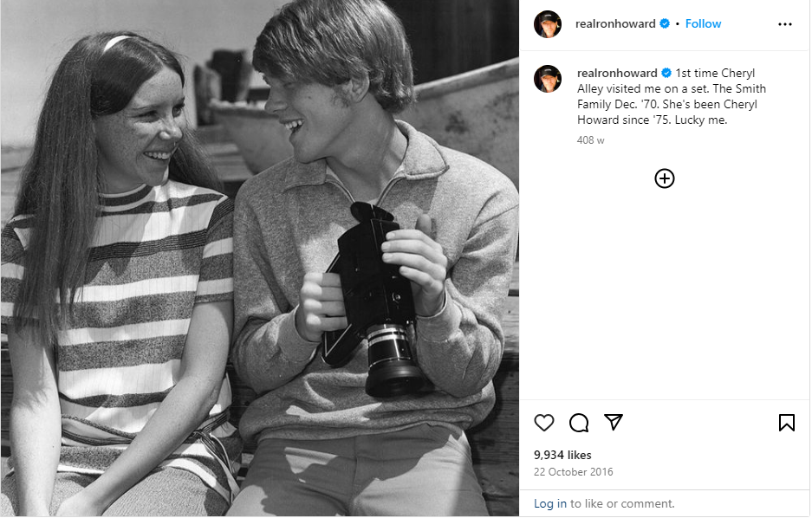Follow the realronhoward account

pos(703,24)
